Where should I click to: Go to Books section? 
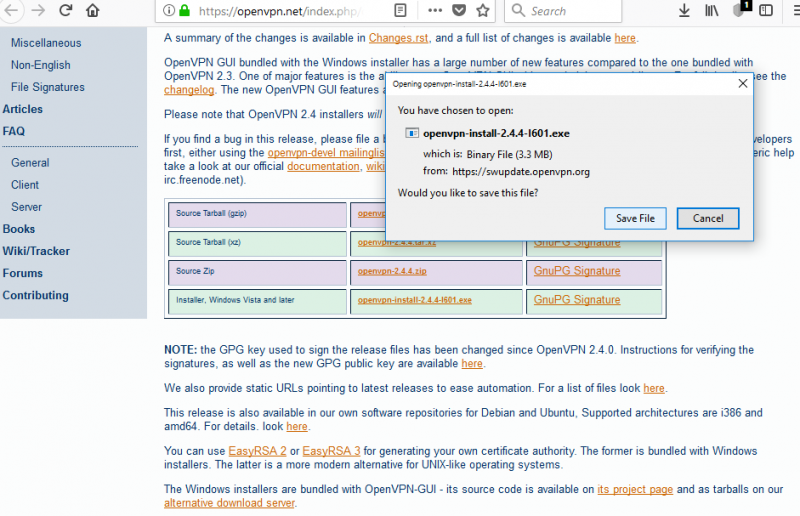coord(19,229)
